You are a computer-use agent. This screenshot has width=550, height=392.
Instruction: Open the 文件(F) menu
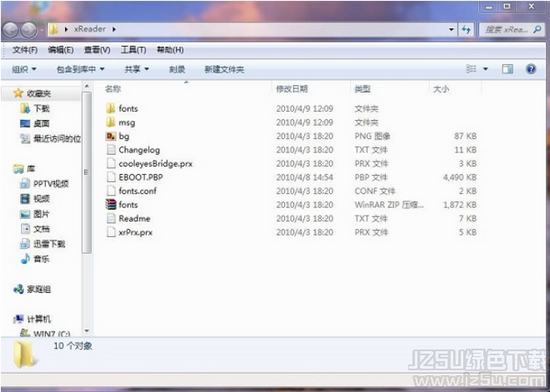click(25, 50)
